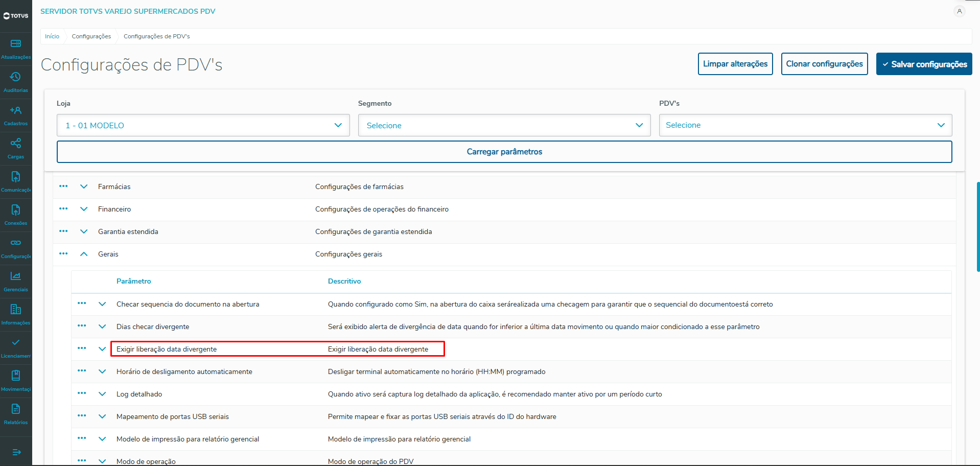Open three-dots menu for Exigir liberação row
The width and height of the screenshot is (980, 466).
(x=82, y=348)
